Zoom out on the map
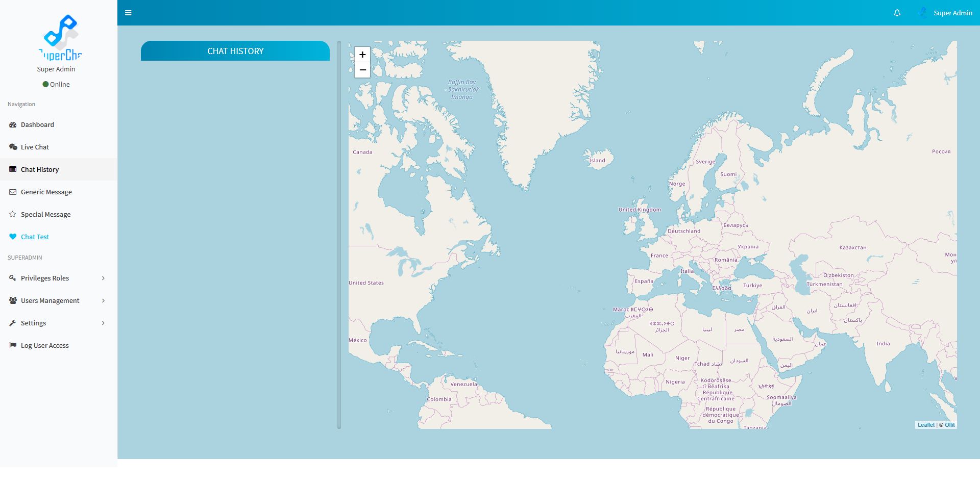 (362, 70)
